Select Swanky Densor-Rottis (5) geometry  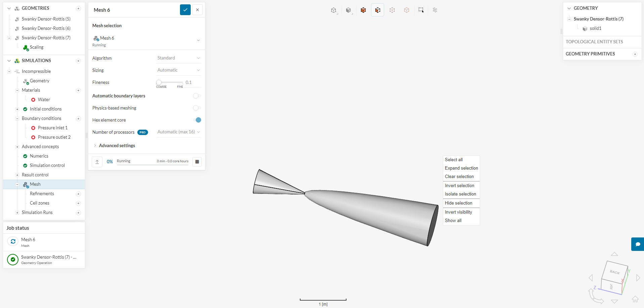point(46,19)
